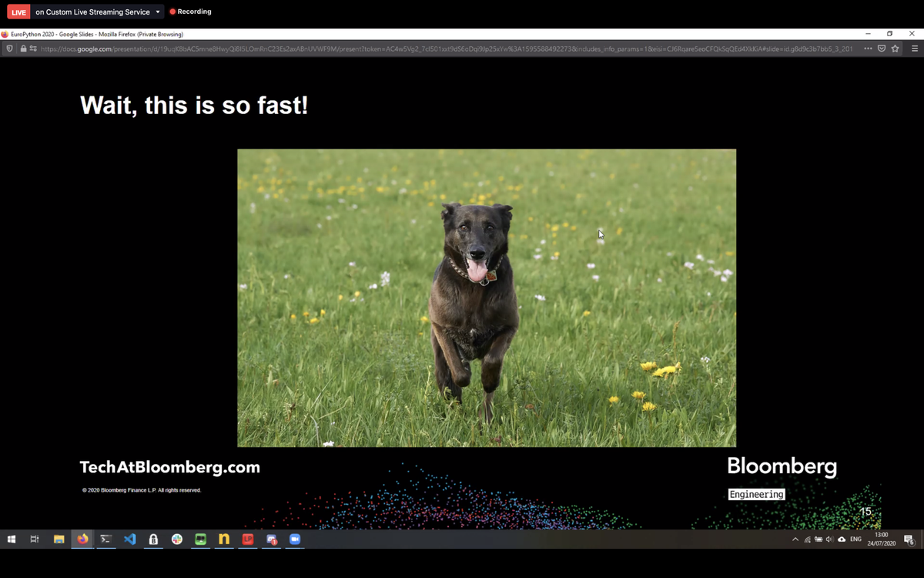Select the Google Slides URL address field

(447, 49)
